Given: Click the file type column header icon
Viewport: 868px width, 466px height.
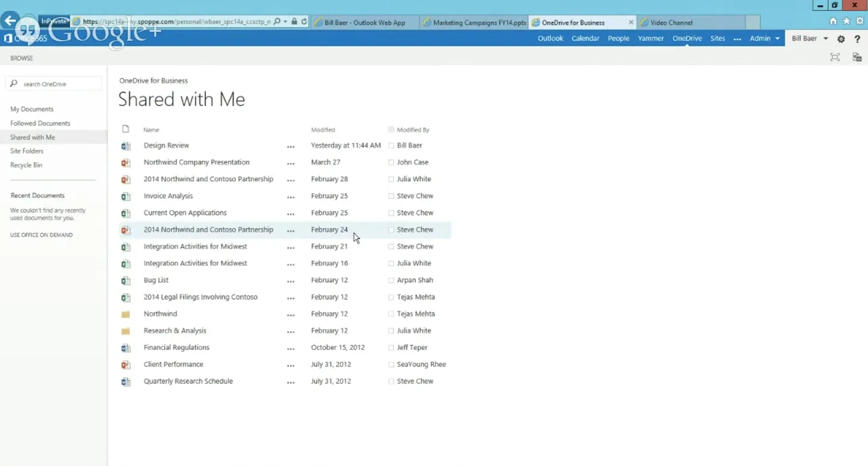Looking at the screenshot, I should (126, 129).
